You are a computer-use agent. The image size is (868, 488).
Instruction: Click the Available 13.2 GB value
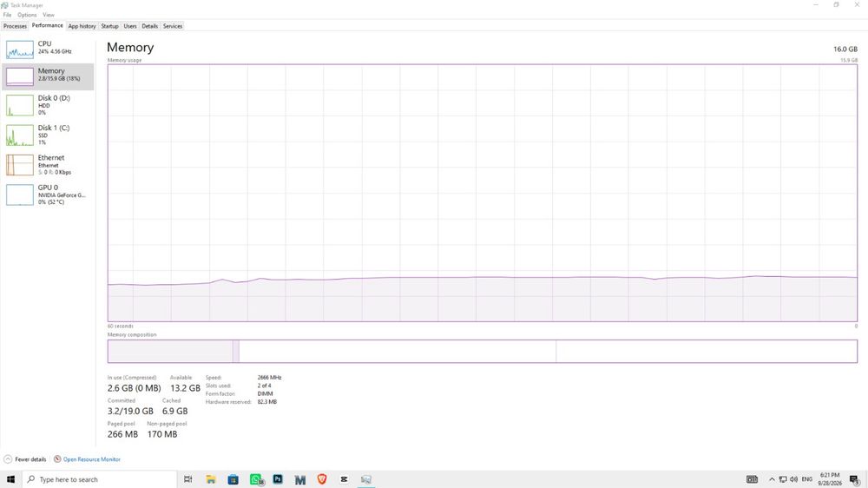point(185,388)
